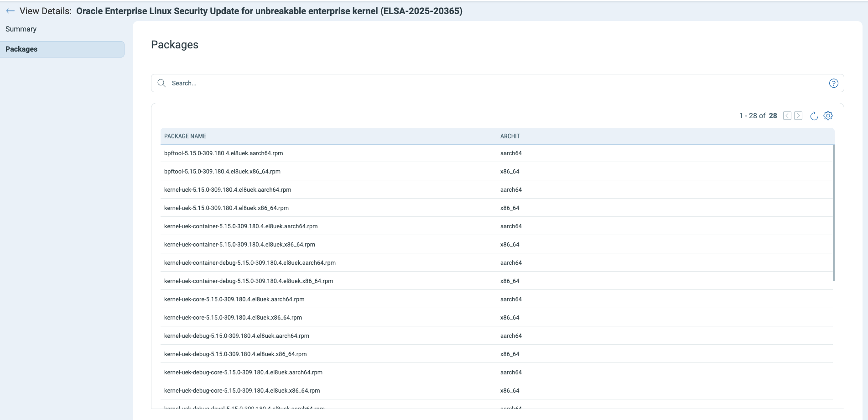Click kernel-uek-debug-core aarch64 rpm row
868x420 pixels.
tap(243, 373)
